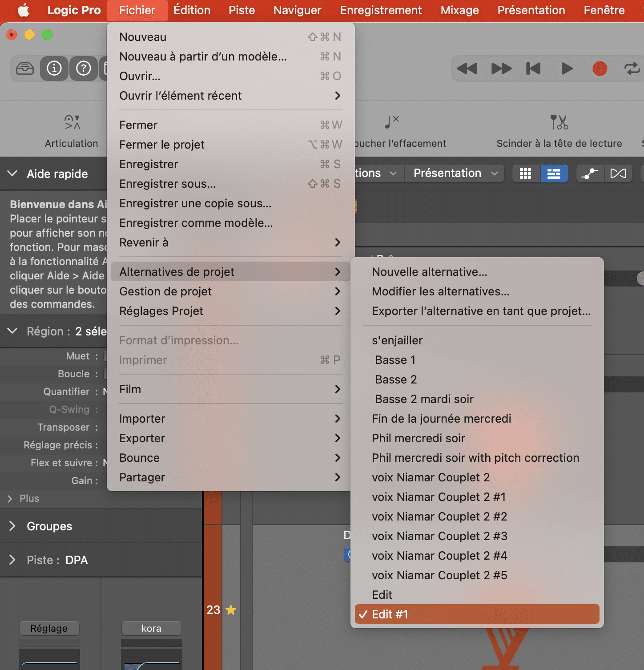Click the Réglage channel strip button
This screenshot has height=670, width=644.
pos(49,628)
